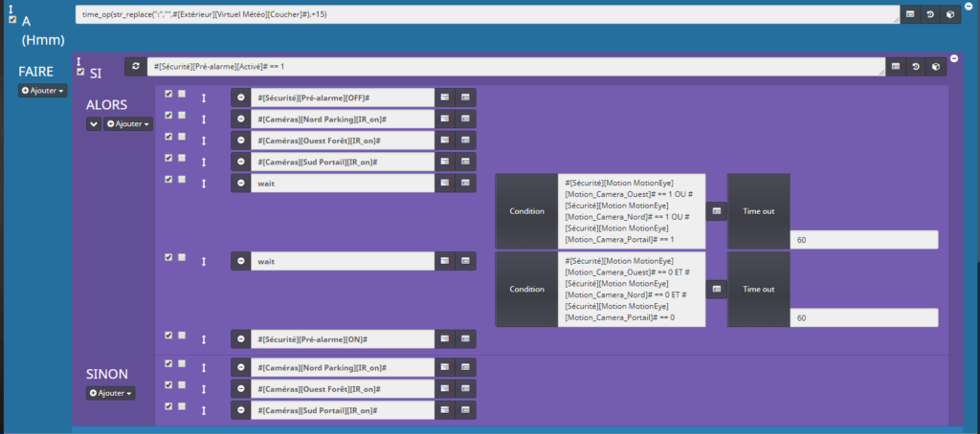This screenshot has height=434, width=980.
Task: Uncheck the enabled box for the Pré-alarme ON action
Action: [x=168, y=336]
